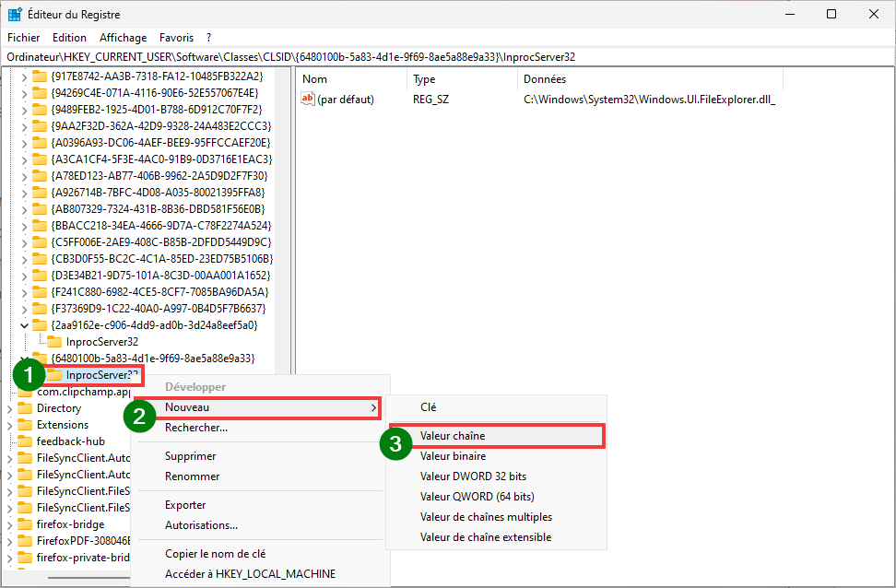The height and width of the screenshot is (588, 896).
Task: Click the tree pane vertical scrollbar
Action: [283, 220]
